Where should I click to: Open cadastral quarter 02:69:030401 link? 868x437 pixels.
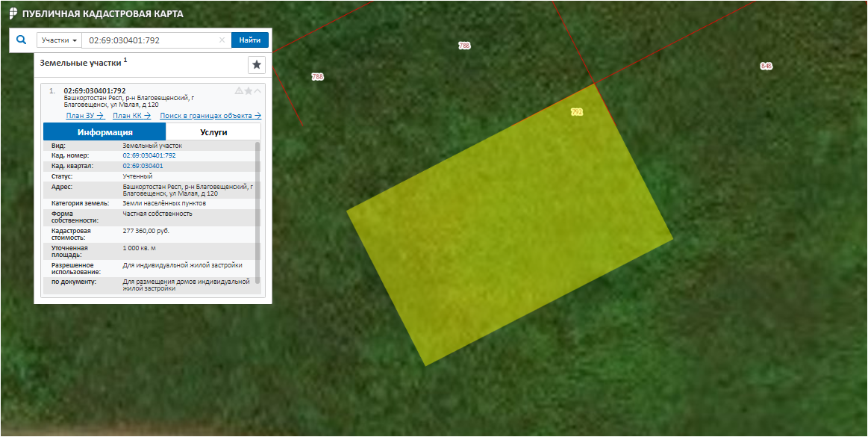(143, 166)
